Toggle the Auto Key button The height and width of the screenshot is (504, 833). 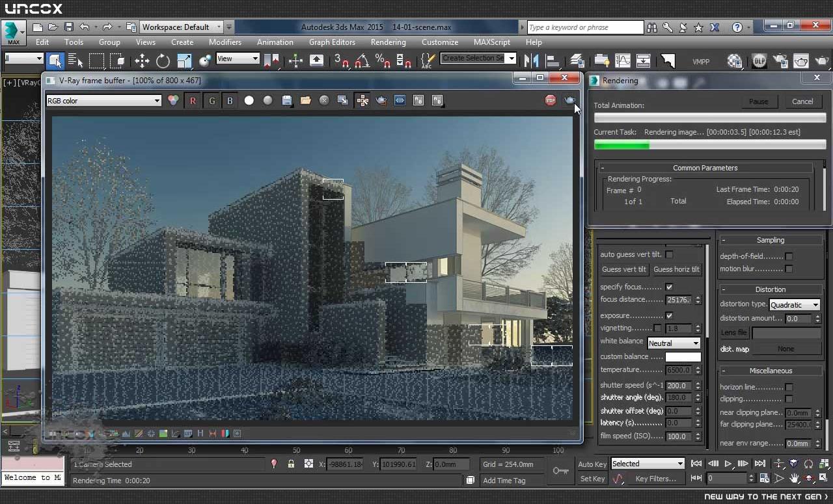click(592, 464)
